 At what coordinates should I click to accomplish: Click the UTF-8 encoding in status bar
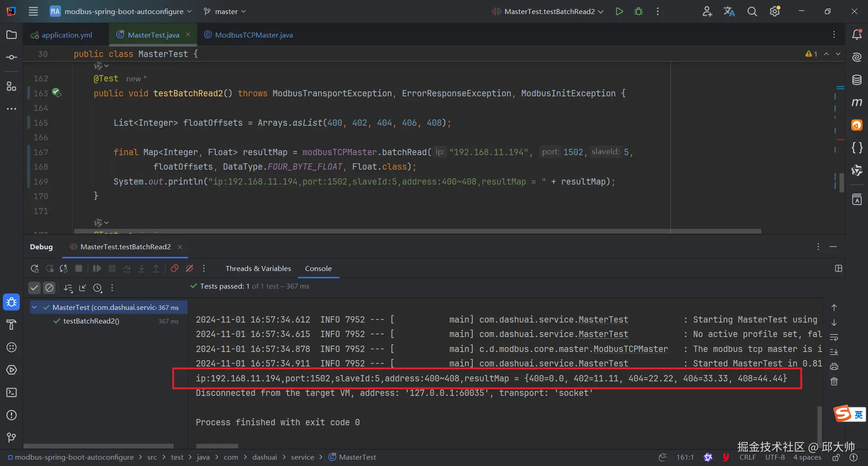pyautogui.click(x=775, y=457)
